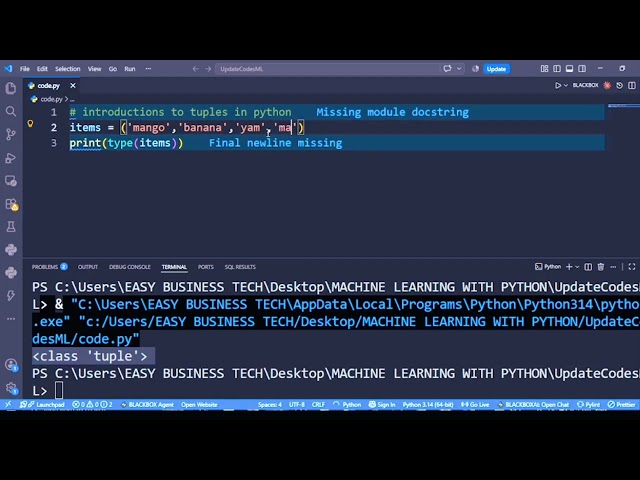This screenshot has height=480, width=640.
Task: Open the Go menu
Action: (x=113, y=69)
